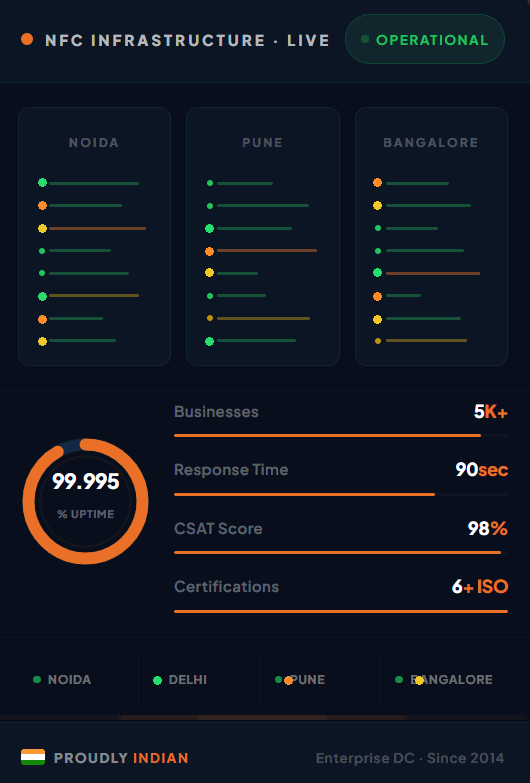The image size is (530, 783).
Task: Click the Certifications progress bar
Action: pos(341,611)
